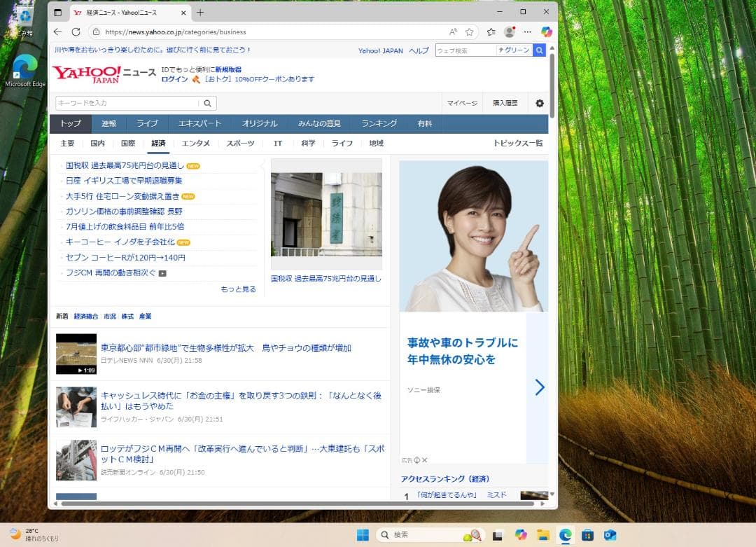Add this page to favorites via star icon
756x547 pixels.
point(470,32)
